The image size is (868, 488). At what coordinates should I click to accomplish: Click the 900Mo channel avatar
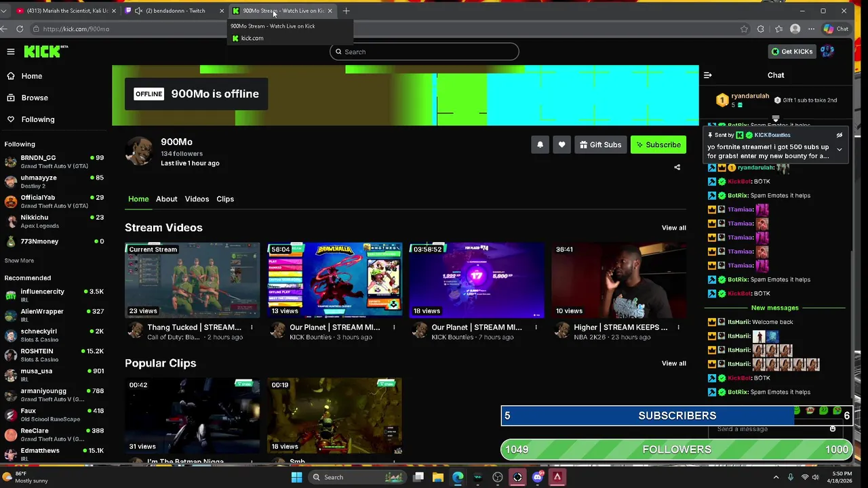(x=139, y=152)
